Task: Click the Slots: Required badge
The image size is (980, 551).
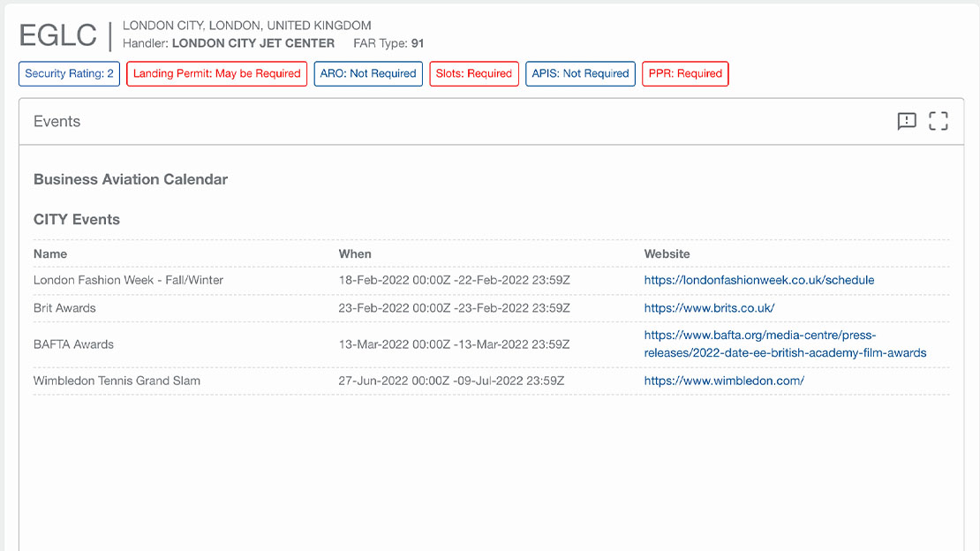Action: (474, 74)
